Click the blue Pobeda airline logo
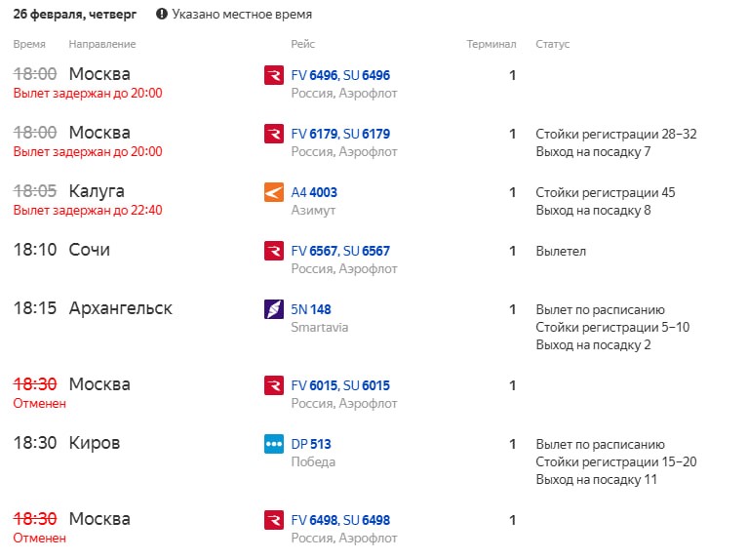748x560 pixels. pos(274,444)
